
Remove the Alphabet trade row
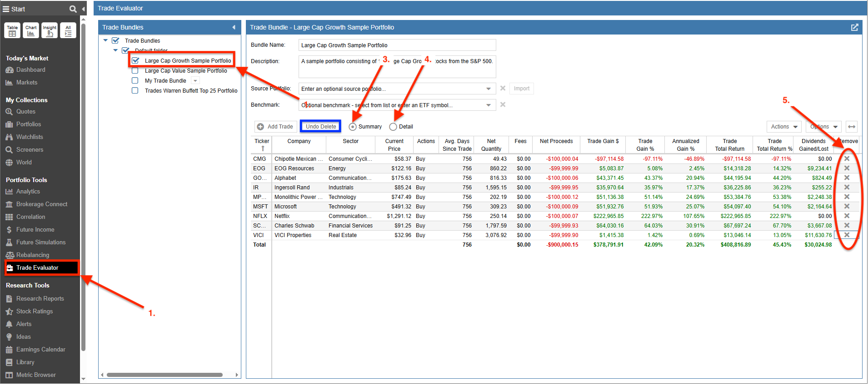tap(847, 178)
